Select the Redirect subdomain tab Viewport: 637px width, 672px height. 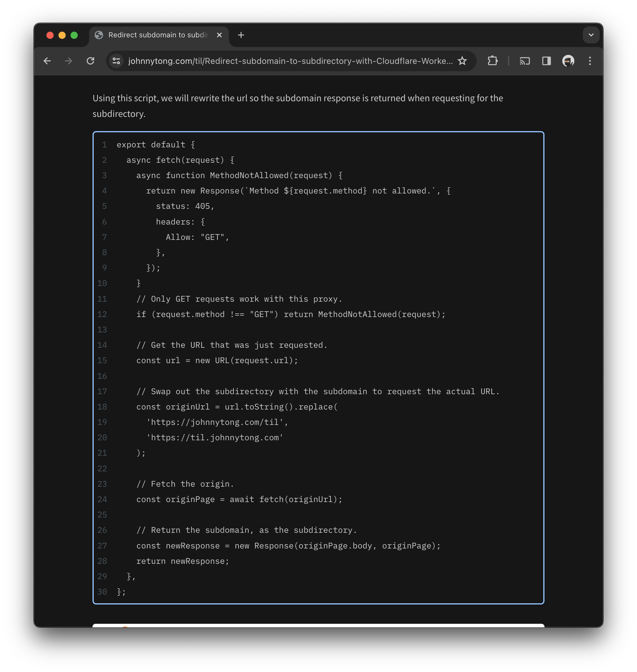pyautogui.click(x=158, y=35)
